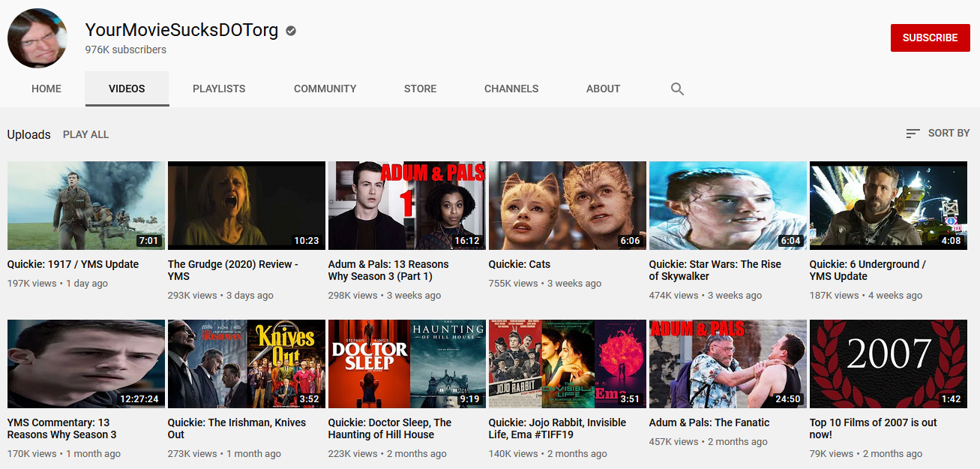Click the '170K views • 1 month ago' text
This screenshot has width=980, height=469.
64,454
